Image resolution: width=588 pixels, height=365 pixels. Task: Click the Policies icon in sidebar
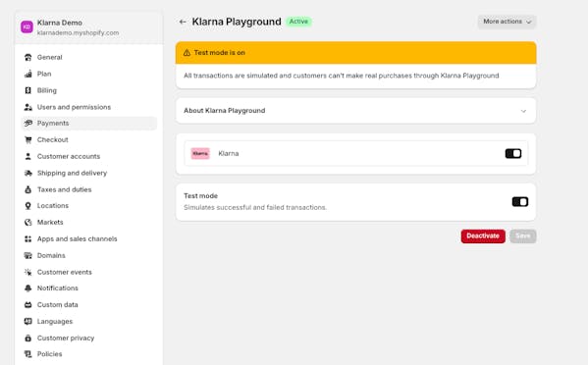(28, 354)
